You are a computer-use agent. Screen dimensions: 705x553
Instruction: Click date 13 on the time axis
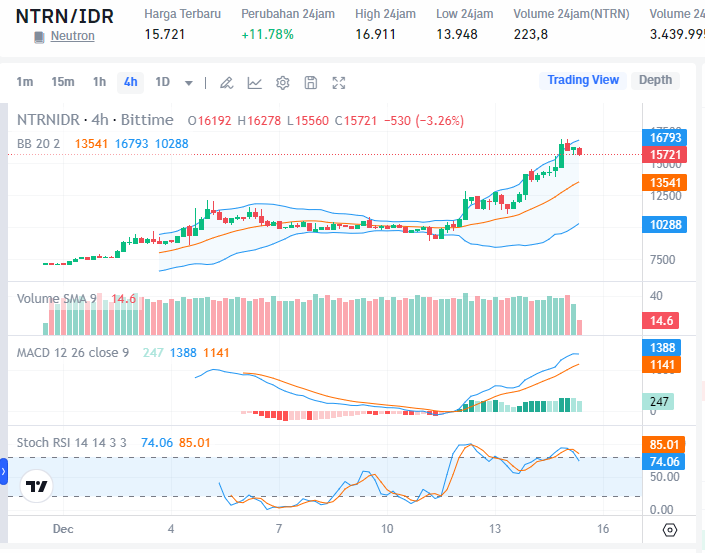pyautogui.click(x=495, y=529)
